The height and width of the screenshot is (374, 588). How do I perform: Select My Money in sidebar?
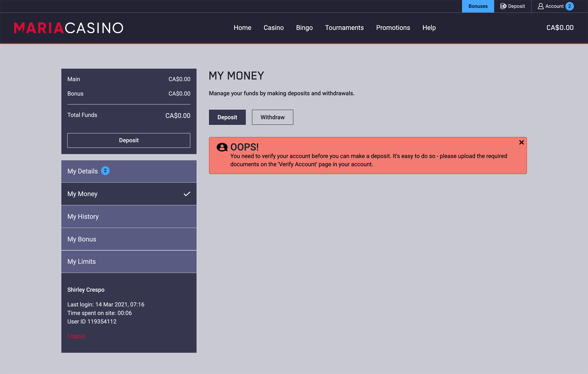point(129,194)
